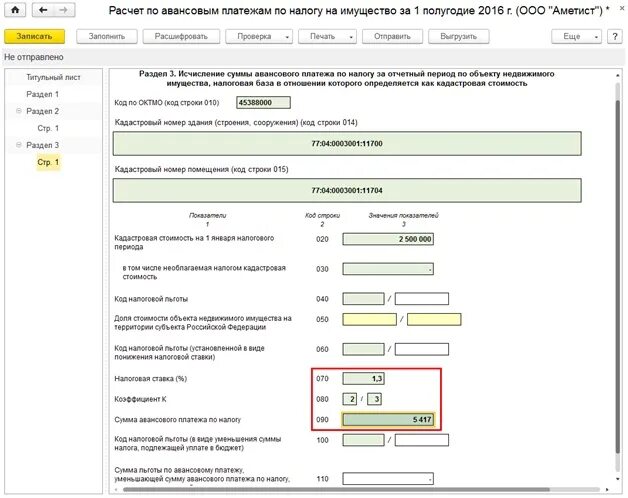Navigate forward with the right arrow
This screenshot has width=628, height=498.
pos(64,10)
